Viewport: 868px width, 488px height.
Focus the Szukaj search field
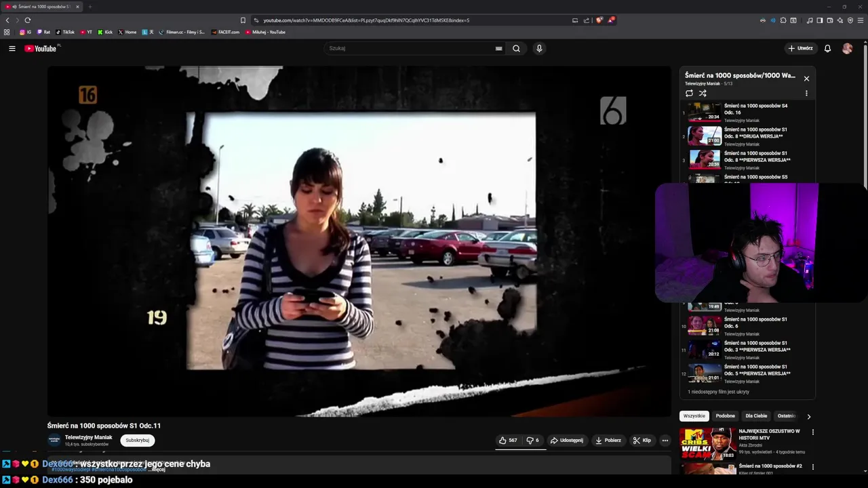click(411, 48)
